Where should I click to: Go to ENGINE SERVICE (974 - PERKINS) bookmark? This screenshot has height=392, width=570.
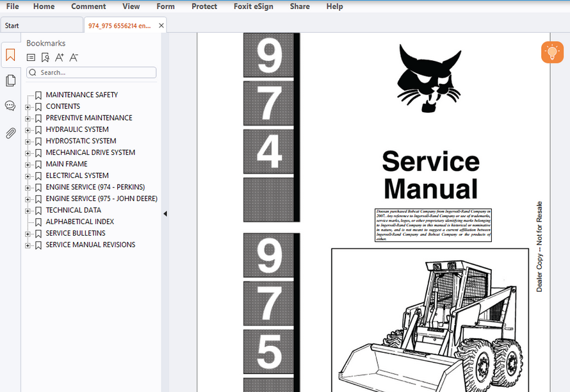[95, 187]
